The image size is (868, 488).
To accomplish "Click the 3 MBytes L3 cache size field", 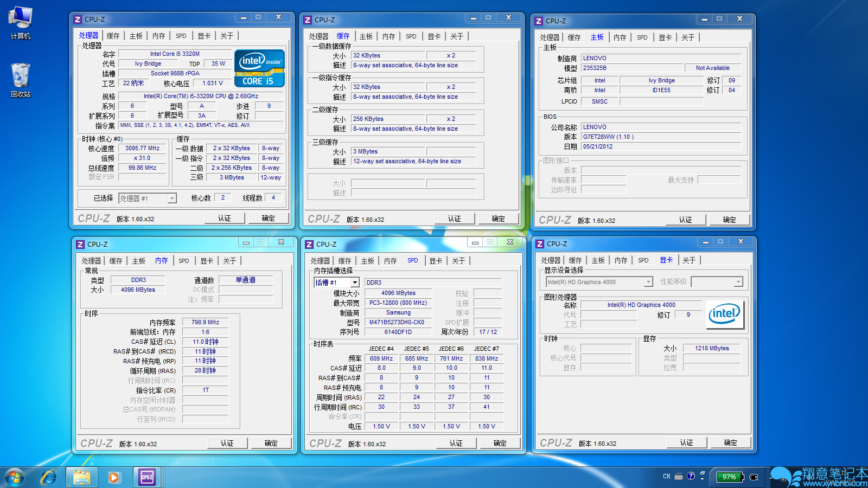I will (x=387, y=152).
